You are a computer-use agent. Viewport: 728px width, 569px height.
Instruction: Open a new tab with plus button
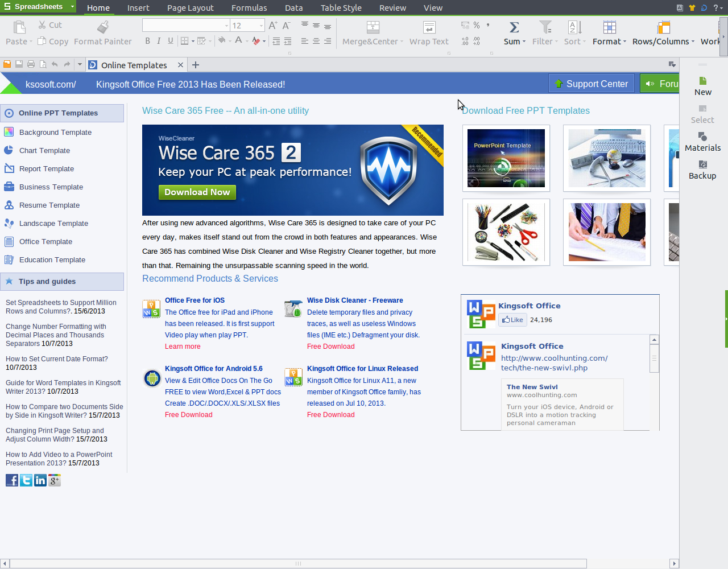coord(196,65)
